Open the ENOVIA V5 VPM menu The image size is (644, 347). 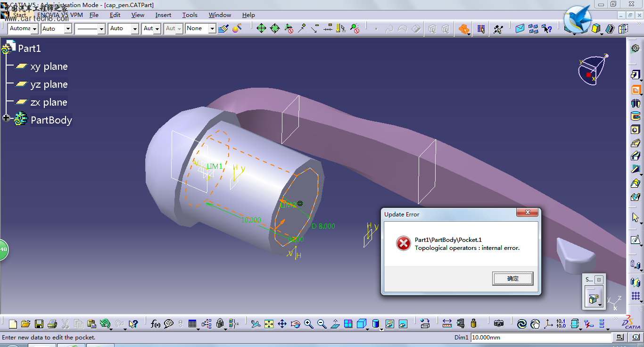tap(59, 15)
